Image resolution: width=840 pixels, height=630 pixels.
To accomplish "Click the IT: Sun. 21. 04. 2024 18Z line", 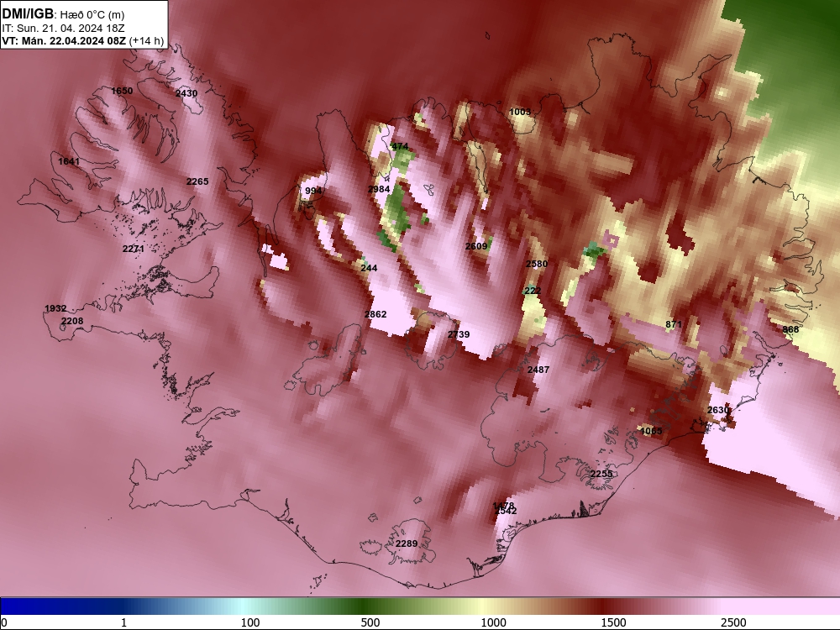I will point(63,29).
